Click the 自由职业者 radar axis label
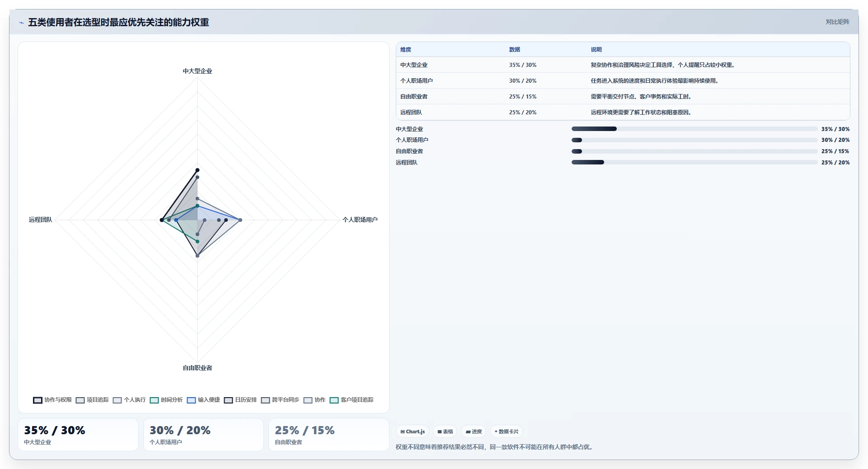 (x=197, y=368)
